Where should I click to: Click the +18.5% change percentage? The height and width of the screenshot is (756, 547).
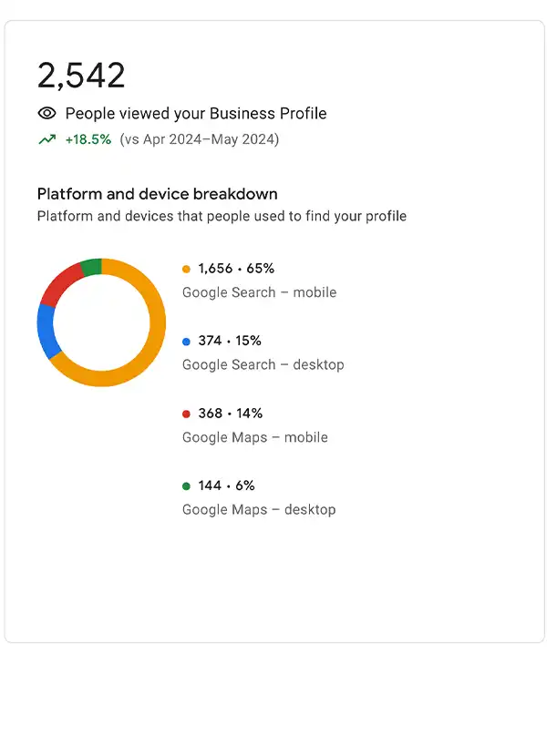pyautogui.click(x=88, y=139)
